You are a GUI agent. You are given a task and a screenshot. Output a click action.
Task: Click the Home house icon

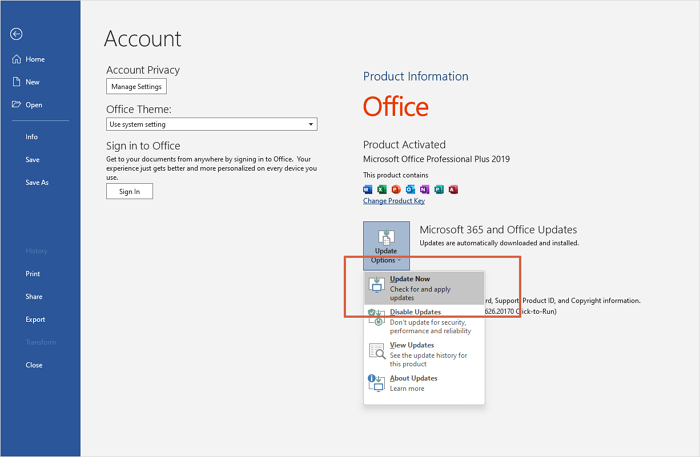(17, 59)
